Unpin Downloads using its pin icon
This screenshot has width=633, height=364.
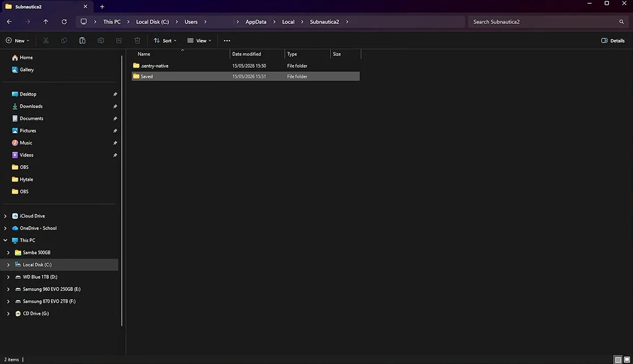(115, 106)
